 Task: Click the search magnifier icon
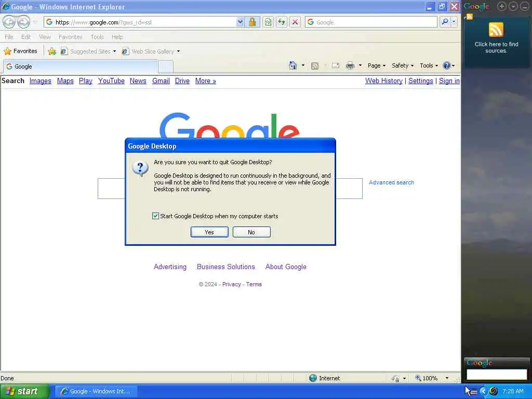[x=445, y=22]
